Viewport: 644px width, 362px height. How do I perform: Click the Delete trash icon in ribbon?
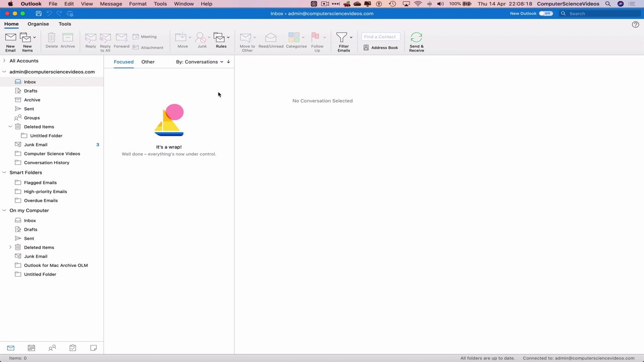click(x=51, y=38)
